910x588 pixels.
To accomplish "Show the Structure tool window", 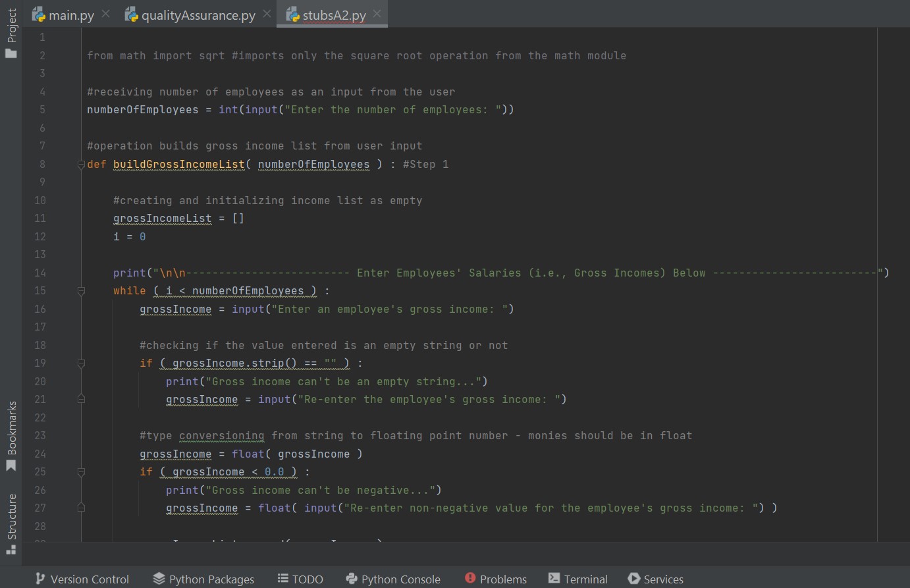I will click(x=11, y=524).
